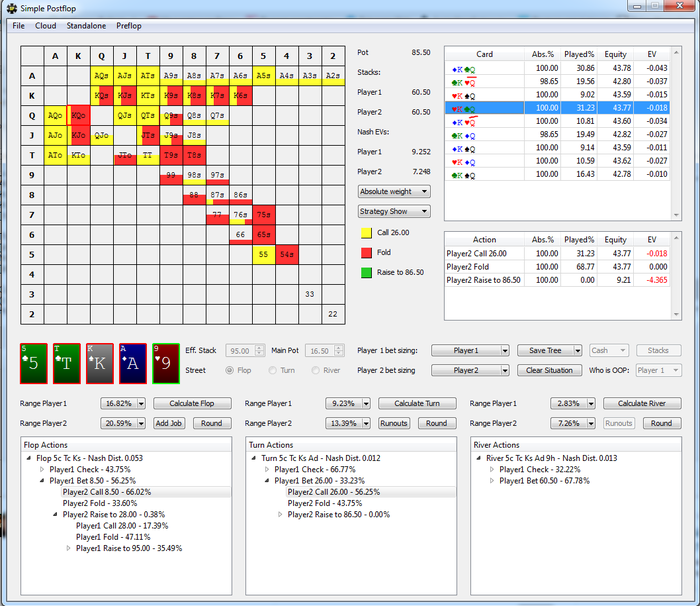Click the Ace of diamonds board card
The image size is (700, 606).
pyautogui.click(x=133, y=363)
